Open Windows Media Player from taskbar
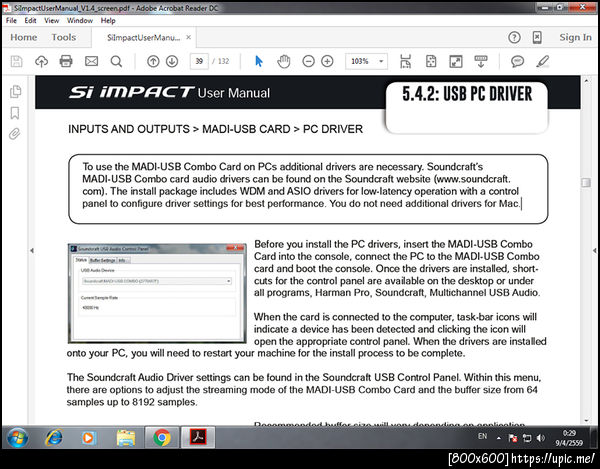The width and height of the screenshot is (600, 469). click(x=88, y=437)
